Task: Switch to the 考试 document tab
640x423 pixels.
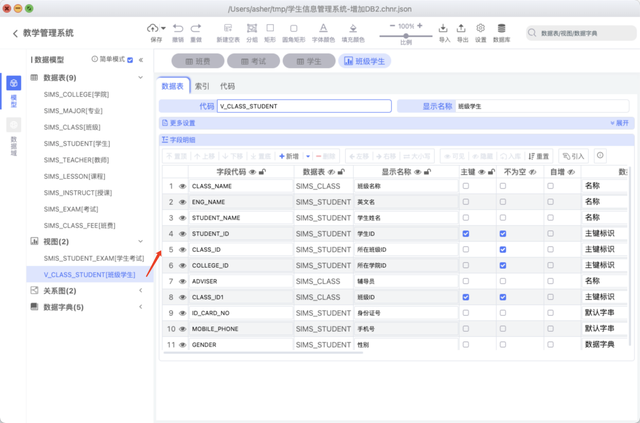Action: tap(253, 61)
